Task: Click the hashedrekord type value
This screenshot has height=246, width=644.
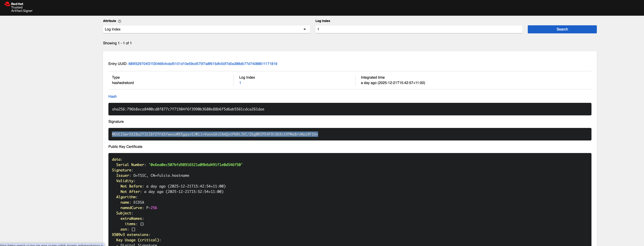Action: 123,83
